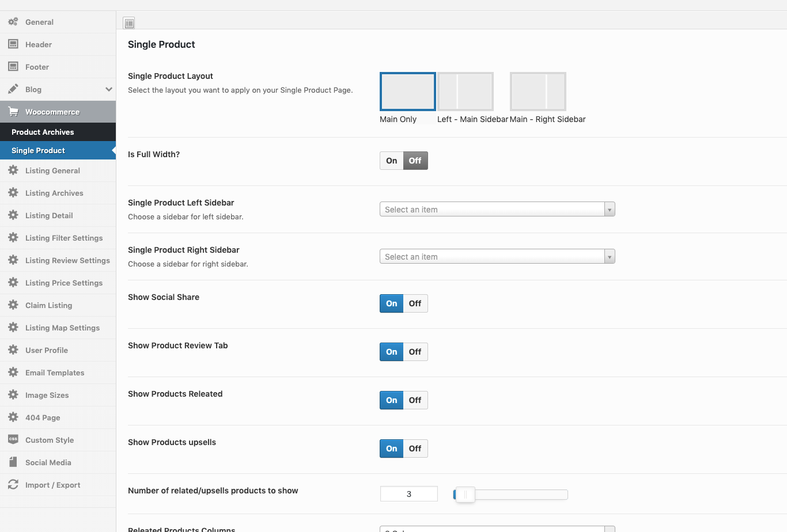Click the related/upsells products slider handle
This screenshot has width=787, height=532.
pyautogui.click(x=465, y=495)
